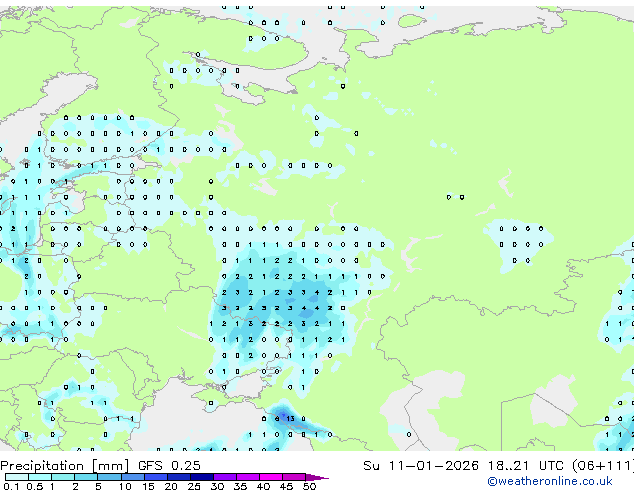This screenshot has height=490, width=634.
Task: Click the legend label "0.1"
Action: 12,486
